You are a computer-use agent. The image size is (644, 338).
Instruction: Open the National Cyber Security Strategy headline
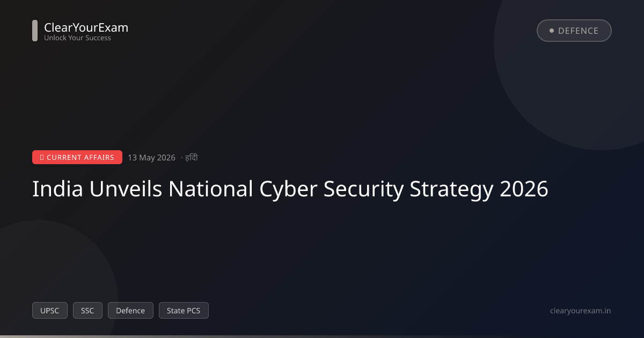(x=290, y=190)
